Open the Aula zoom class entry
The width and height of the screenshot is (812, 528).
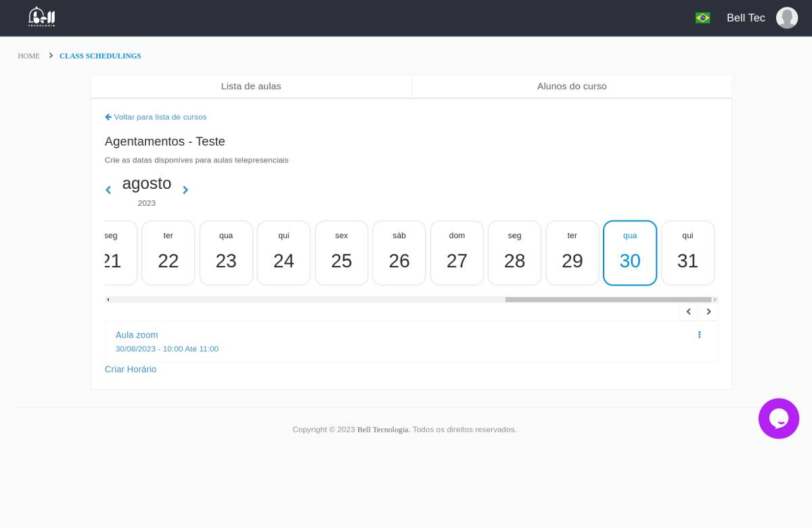pos(137,335)
